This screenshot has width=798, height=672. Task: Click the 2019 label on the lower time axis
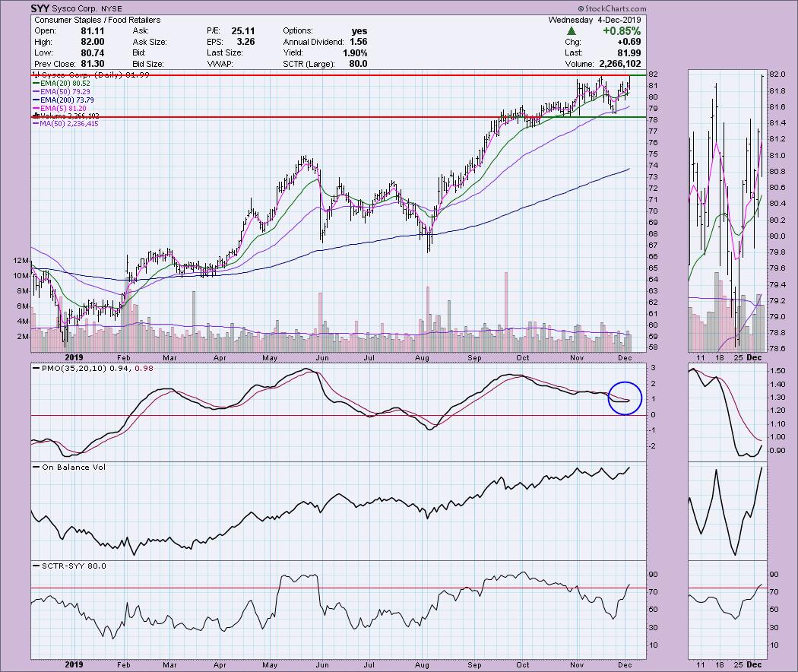tap(74, 664)
